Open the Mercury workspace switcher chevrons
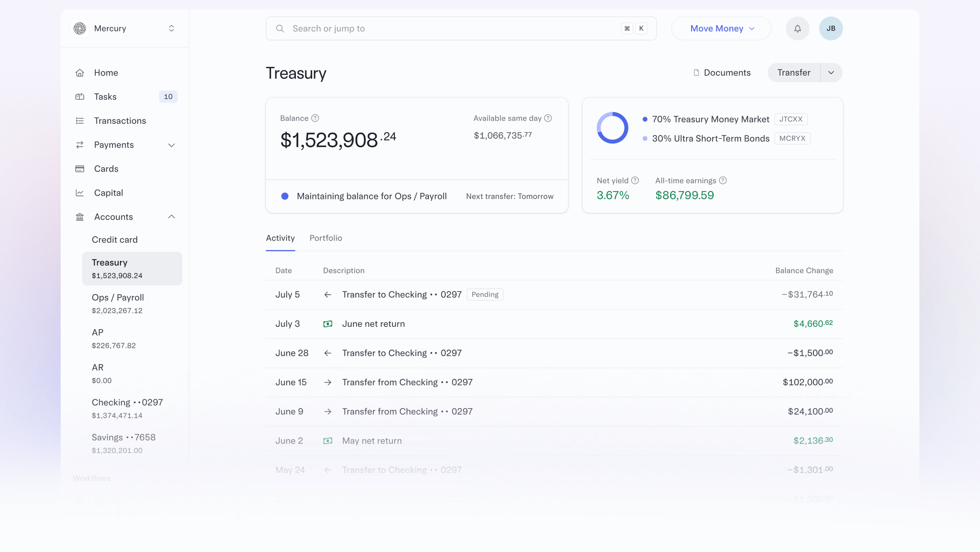Image resolution: width=980 pixels, height=552 pixels. pyautogui.click(x=171, y=28)
